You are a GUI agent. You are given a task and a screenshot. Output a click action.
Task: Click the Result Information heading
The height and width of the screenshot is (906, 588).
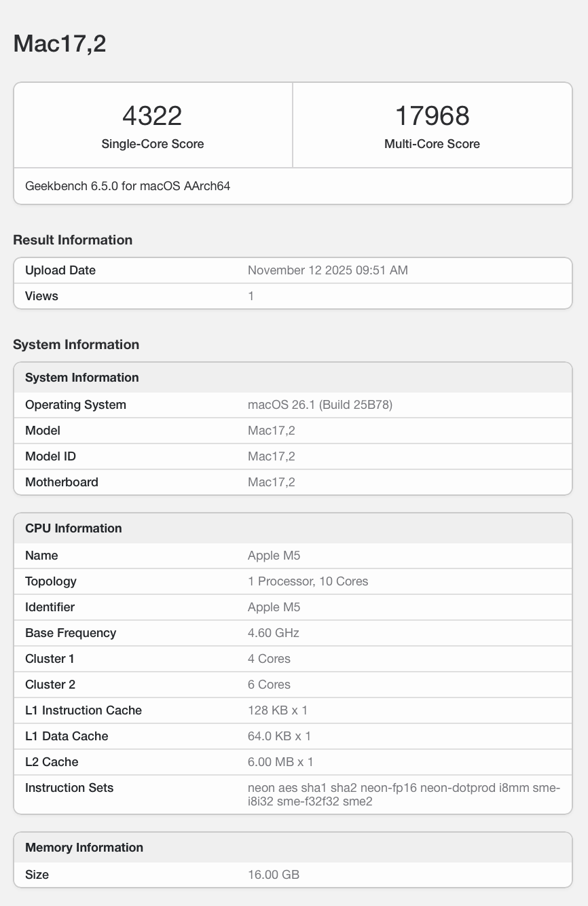coord(73,240)
